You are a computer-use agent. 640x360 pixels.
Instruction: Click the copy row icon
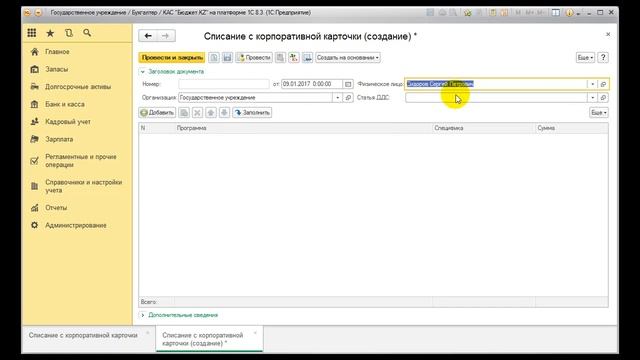click(184, 112)
